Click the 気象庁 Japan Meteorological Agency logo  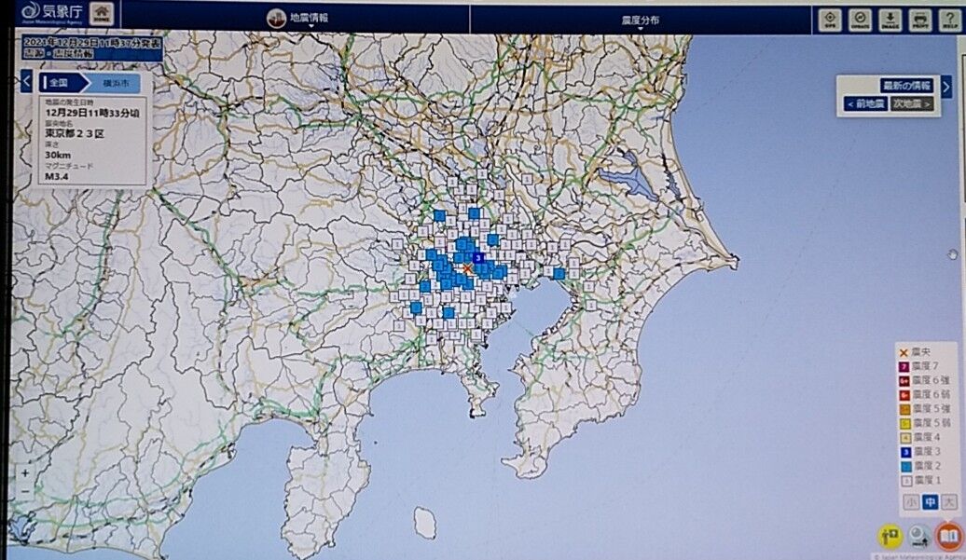(x=51, y=14)
